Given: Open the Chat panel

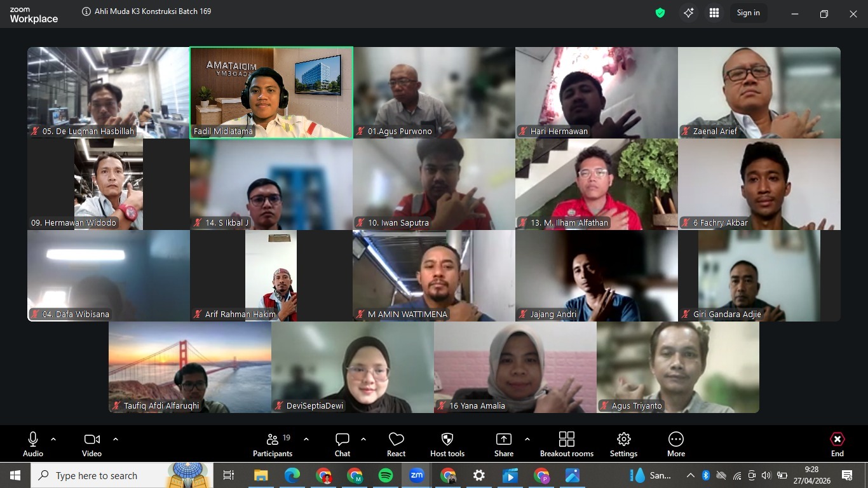Looking at the screenshot, I should click(x=342, y=444).
